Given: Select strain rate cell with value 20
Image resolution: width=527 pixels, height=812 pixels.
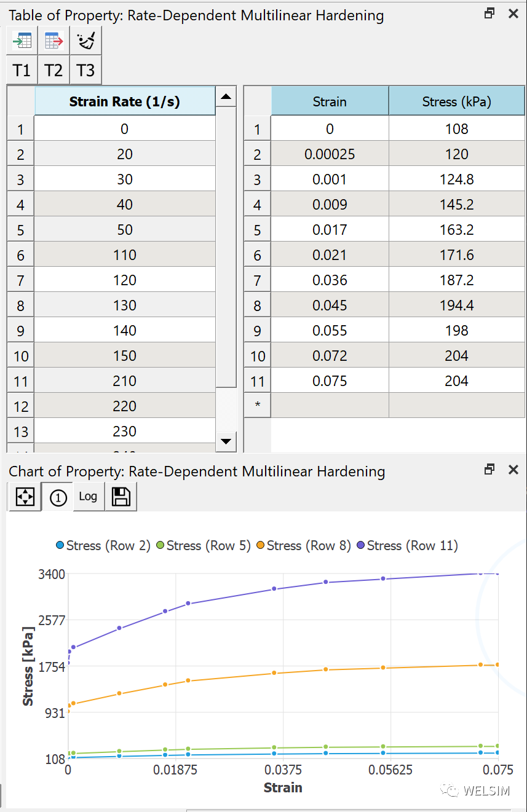Looking at the screenshot, I should [x=125, y=154].
